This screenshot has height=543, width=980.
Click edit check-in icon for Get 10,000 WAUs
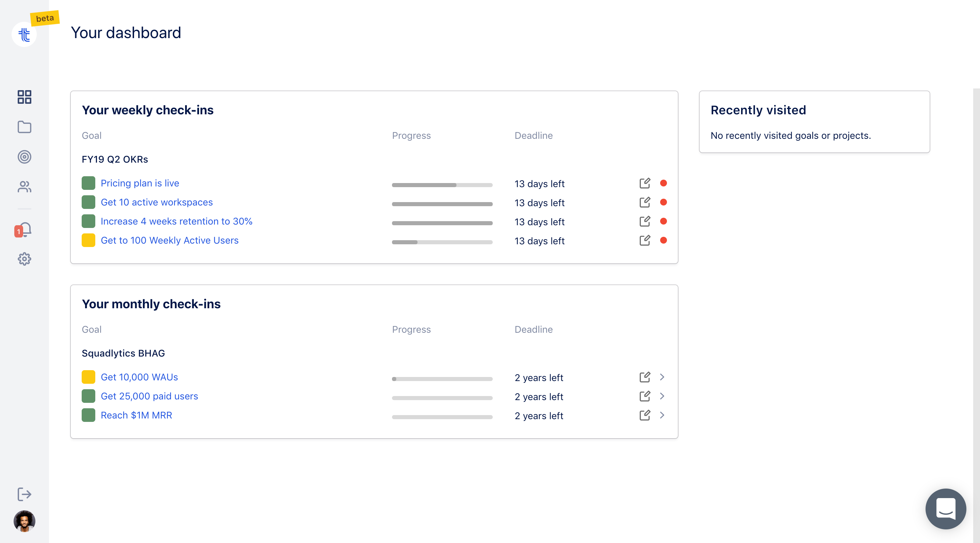click(645, 377)
